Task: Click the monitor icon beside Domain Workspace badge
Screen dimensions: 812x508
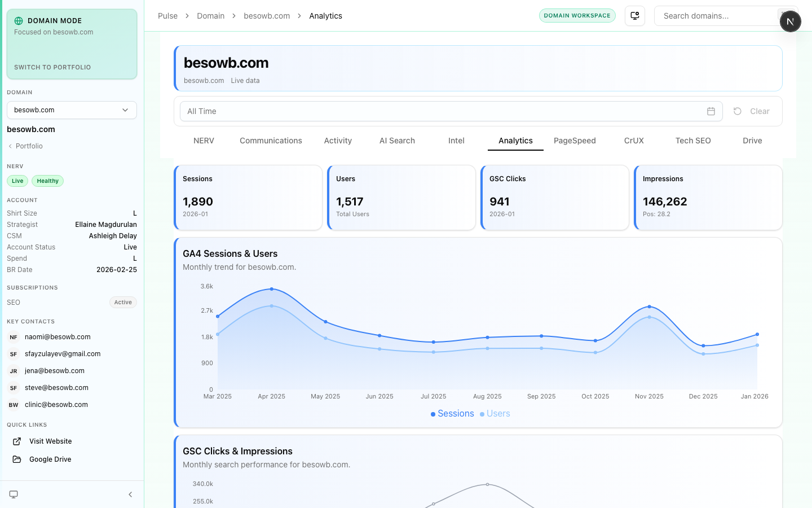Action: click(x=635, y=16)
